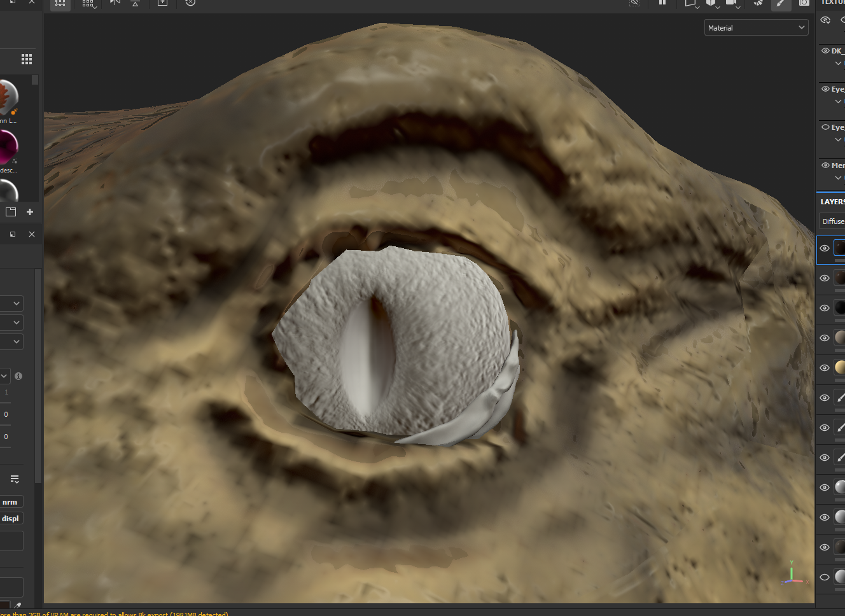This screenshot has height=616, width=845.
Task: Pause the viewport rendering
Action: (662, 3)
